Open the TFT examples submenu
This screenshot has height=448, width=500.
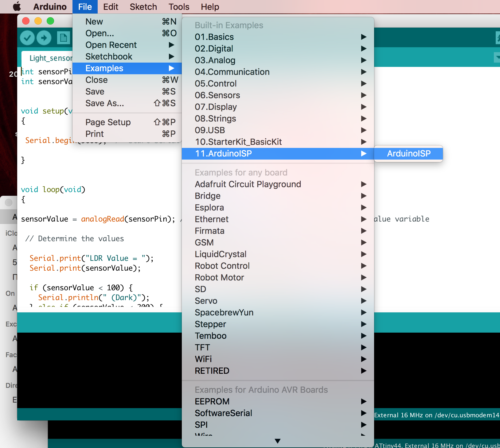click(278, 347)
